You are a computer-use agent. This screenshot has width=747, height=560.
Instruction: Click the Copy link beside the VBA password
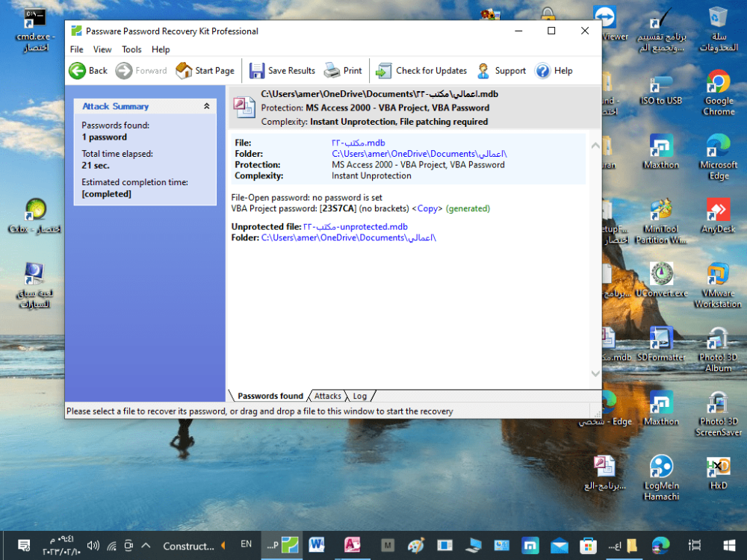(427, 208)
